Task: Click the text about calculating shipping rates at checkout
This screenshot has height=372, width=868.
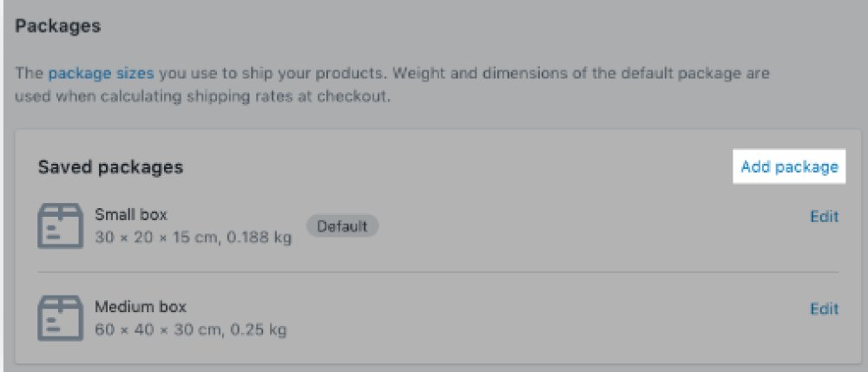Action: pos(202,97)
